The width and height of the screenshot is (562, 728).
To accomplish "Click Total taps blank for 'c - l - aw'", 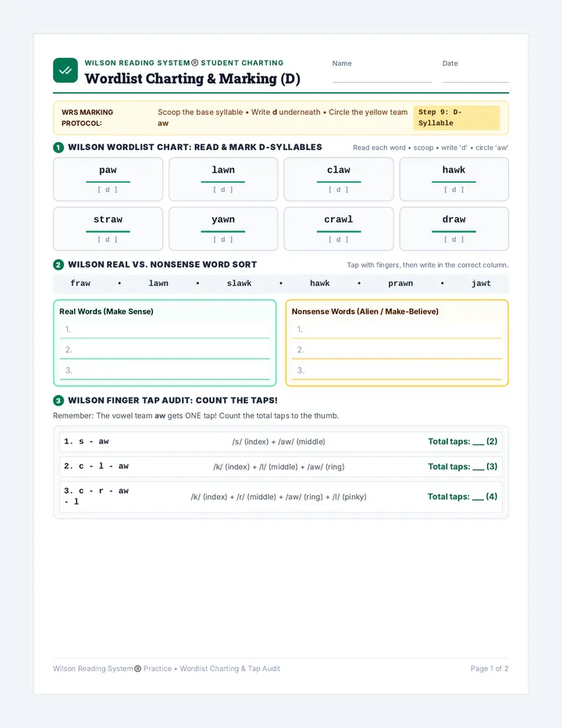I will 478,468.
